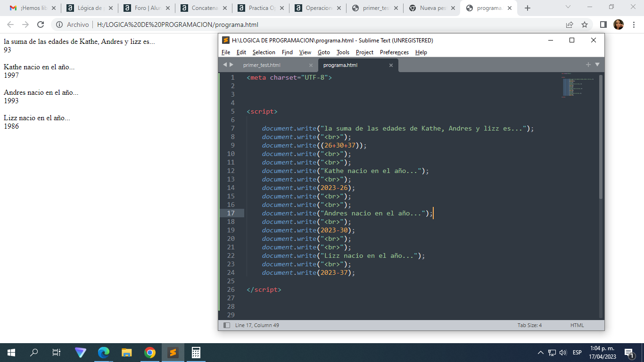Switch to the "Foro | Alur" Chrome tab
644x362 pixels.
click(x=146, y=8)
